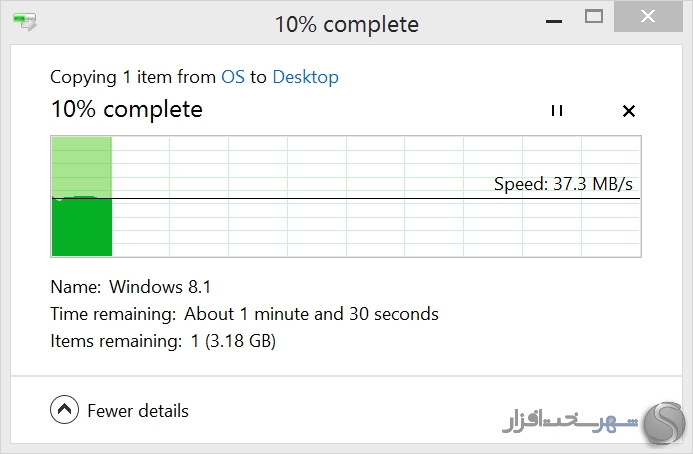The image size is (693, 454).
Task: Open the OS source location link
Action: click(x=233, y=77)
